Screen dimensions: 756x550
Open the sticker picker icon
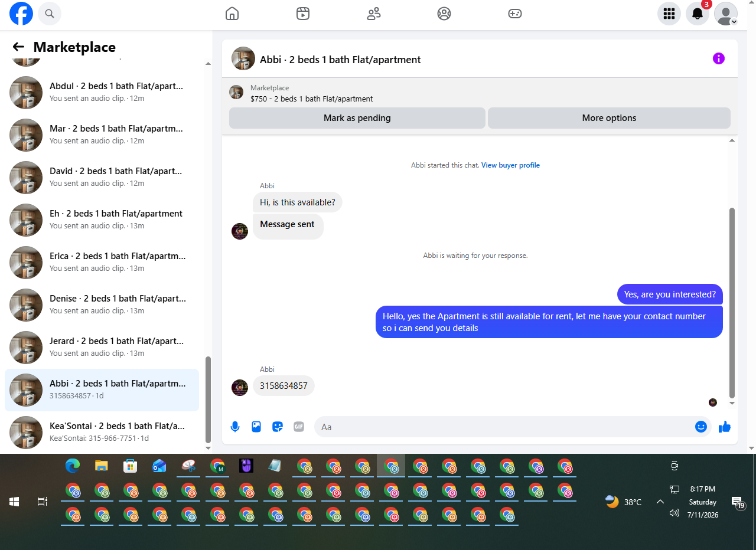[x=278, y=427]
